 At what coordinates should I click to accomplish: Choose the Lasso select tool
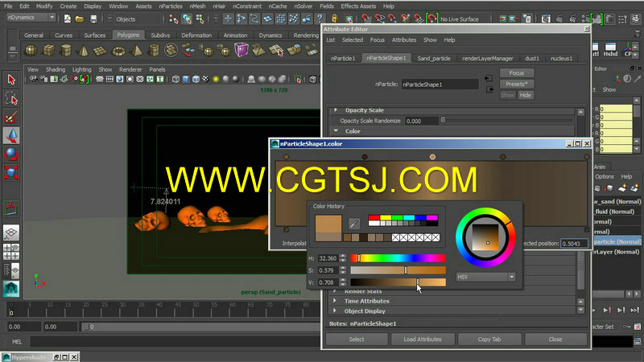point(11,98)
